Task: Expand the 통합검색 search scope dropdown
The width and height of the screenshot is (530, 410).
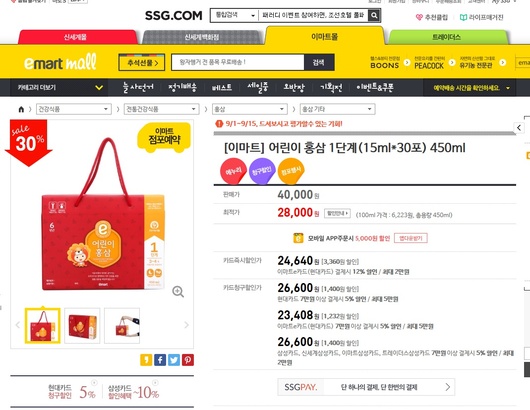Action: [x=234, y=16]
